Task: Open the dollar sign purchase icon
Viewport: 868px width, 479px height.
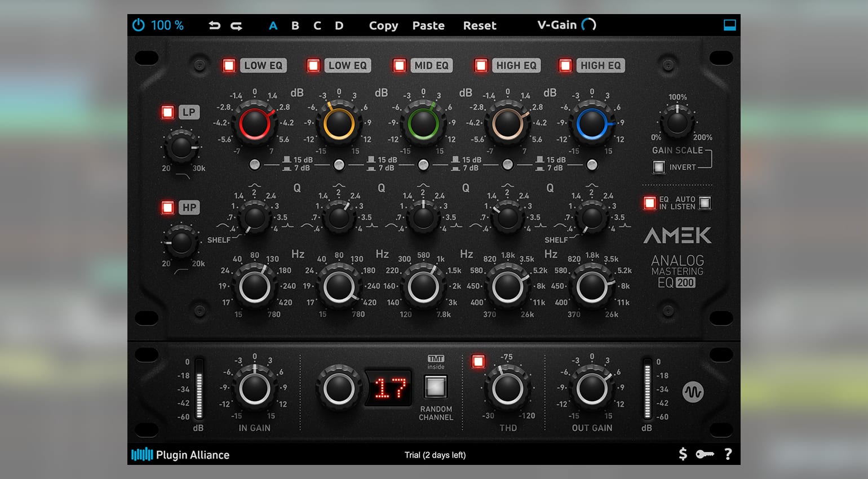Action: point(683,454)
